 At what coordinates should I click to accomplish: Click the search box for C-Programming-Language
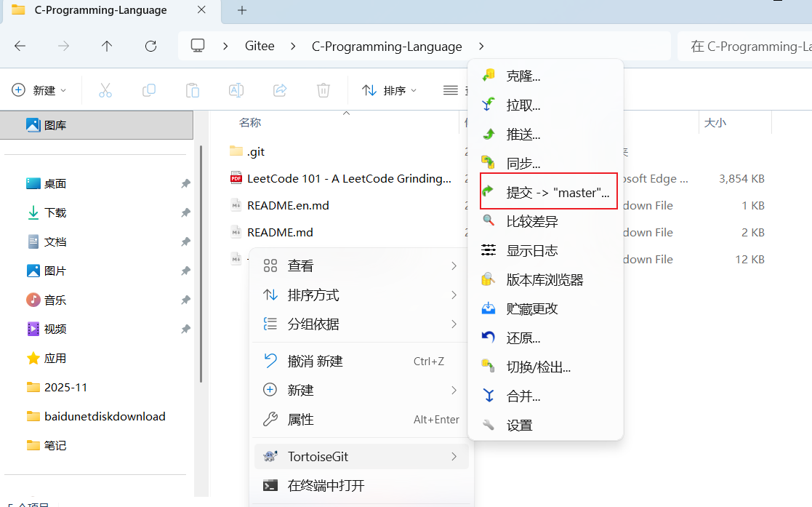tap(746, 46)
